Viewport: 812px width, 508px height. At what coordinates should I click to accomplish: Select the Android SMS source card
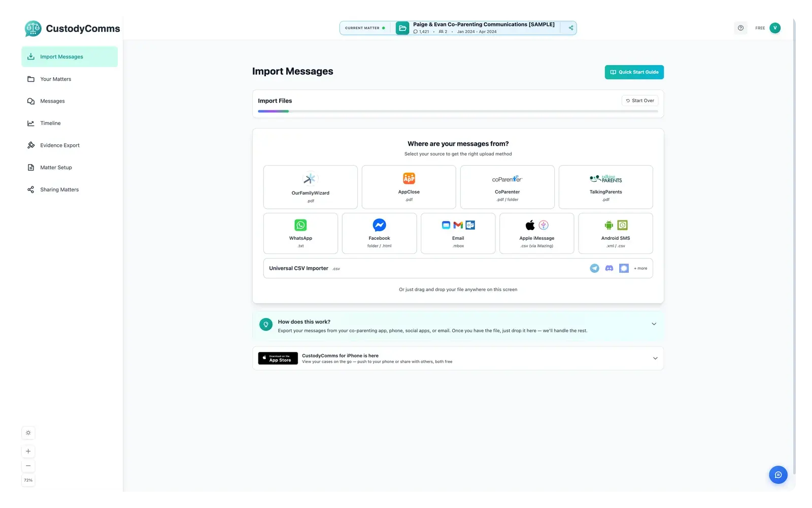(616, 233)
